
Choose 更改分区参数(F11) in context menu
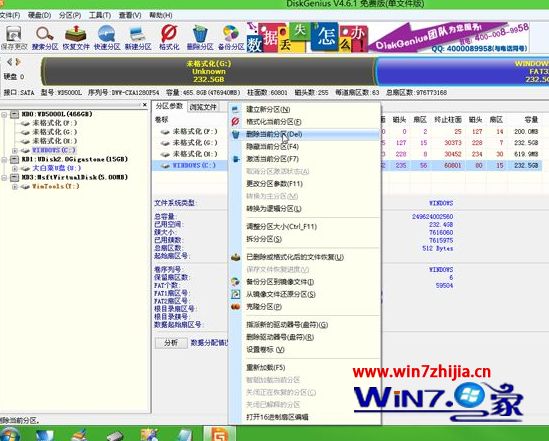click(x=305, y=184)
